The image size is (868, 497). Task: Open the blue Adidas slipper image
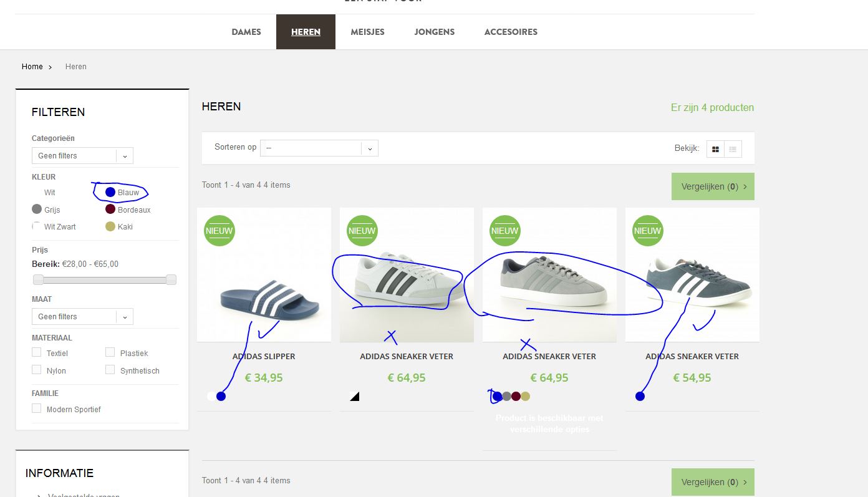coord(264,275)
